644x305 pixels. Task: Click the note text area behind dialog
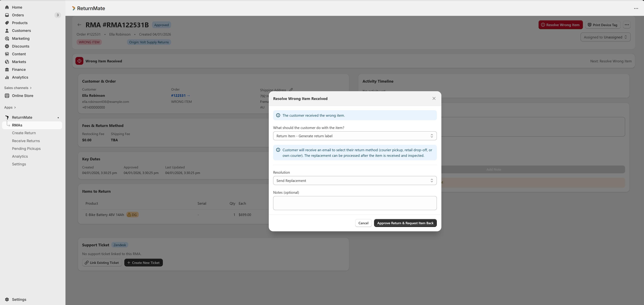533,127
